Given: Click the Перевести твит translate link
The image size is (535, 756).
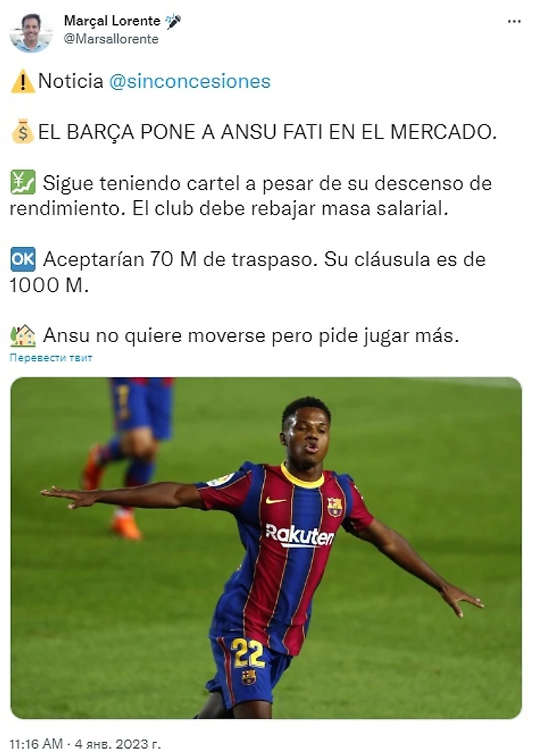Looking at the screenshot, I should click(x=51, y=357).
